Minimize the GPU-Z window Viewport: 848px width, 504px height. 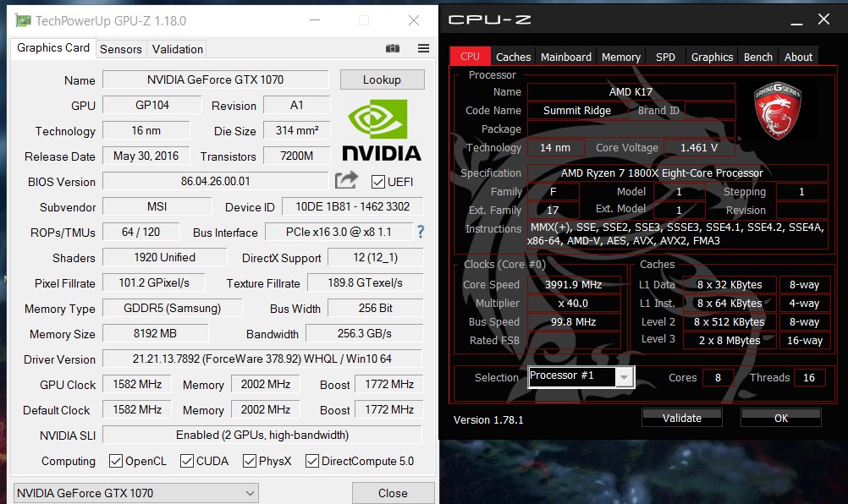pyautogui.click(x=315, y=20)
